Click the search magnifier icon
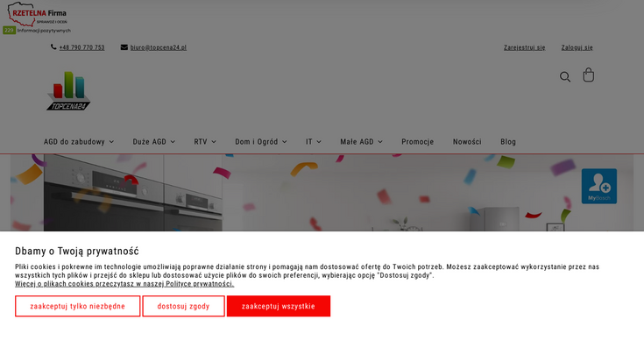644x362 pixels. coord(565,77)
